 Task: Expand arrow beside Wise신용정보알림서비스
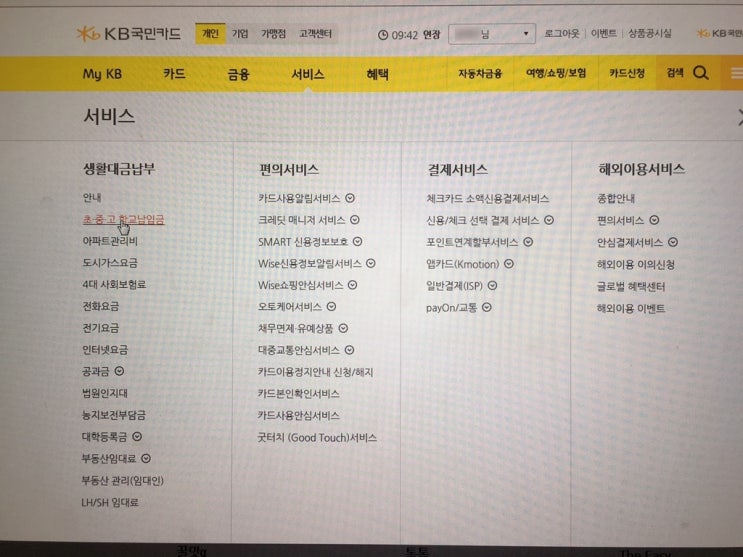[x=371, y=263]
